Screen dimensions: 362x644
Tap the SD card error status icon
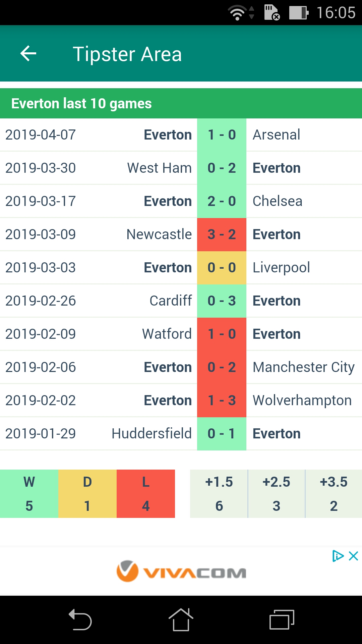tap(272, 13)
